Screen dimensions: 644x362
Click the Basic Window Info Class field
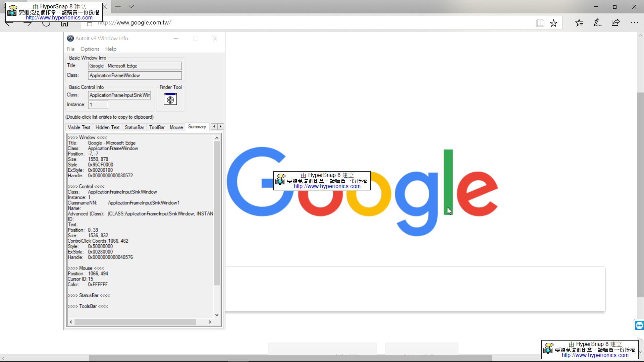[135, 75]
